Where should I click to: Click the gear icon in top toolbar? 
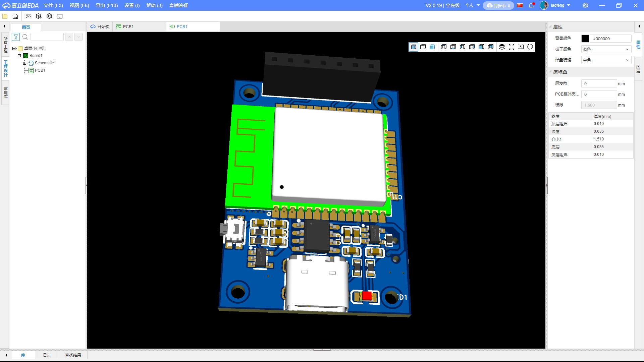pos(49,16)
